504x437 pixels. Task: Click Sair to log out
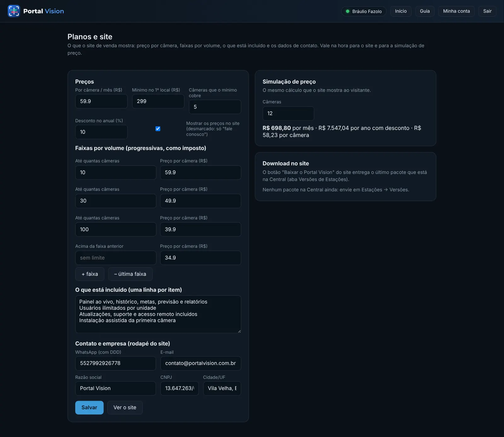[x=487, y=11]
